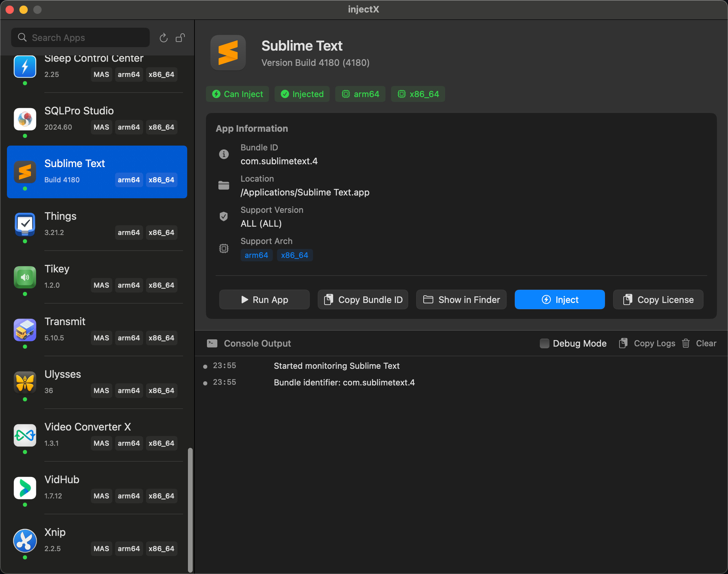Viewport: 728px width, 574px height.
Task: Click the sidebar vertical scrollbar
Action: coord(190,510)
